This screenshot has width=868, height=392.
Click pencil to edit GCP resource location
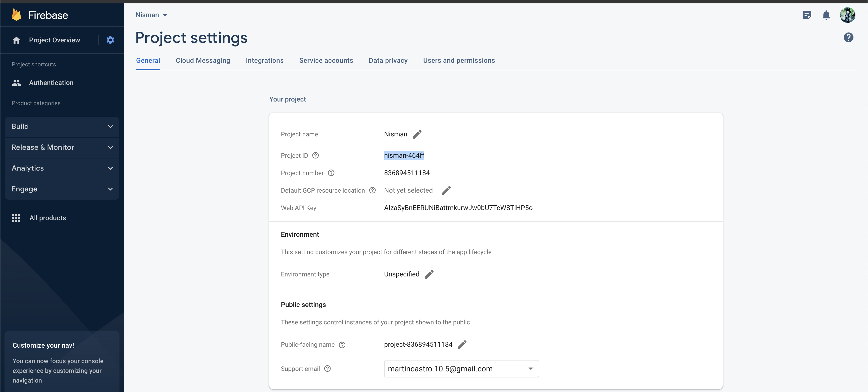pyautogui.click(x=446, y=190)
